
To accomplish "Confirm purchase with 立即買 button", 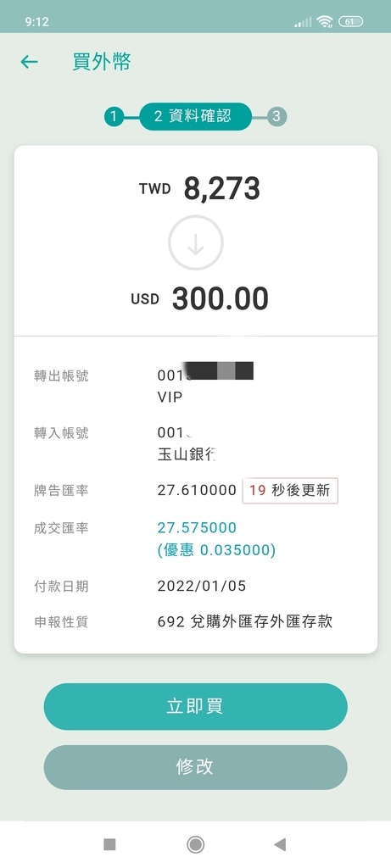I will [x=195, y=706].
